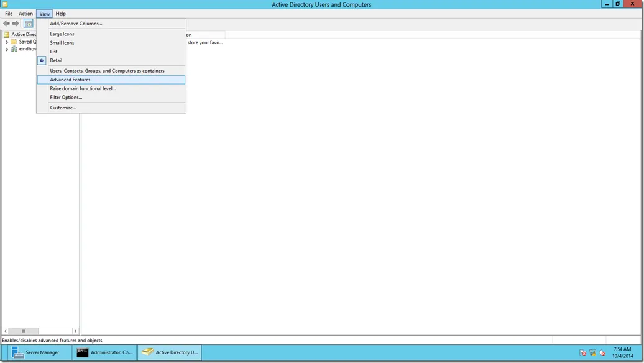Select the Active Directory root node icon
Image resolution: width=644 pixels, height=363 pixels.
6,34
